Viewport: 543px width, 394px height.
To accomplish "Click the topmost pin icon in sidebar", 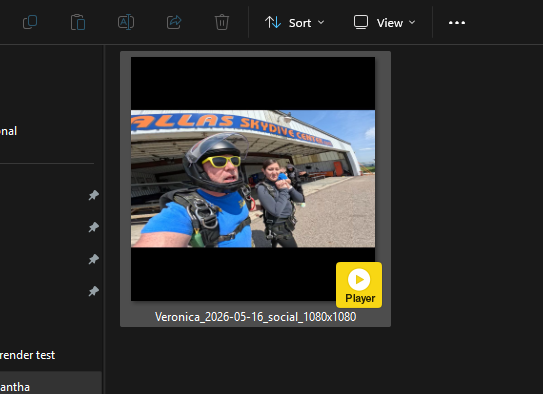I will 94,195.
